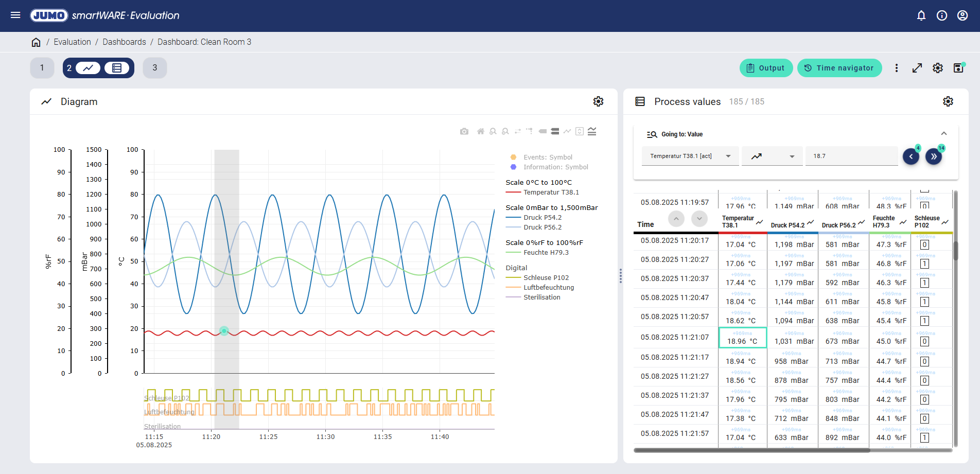The height and width of the screenshot is (474, 980).
Task: Open the Temperatur T38.1 [act] dropdown
Action: [690, 156]
